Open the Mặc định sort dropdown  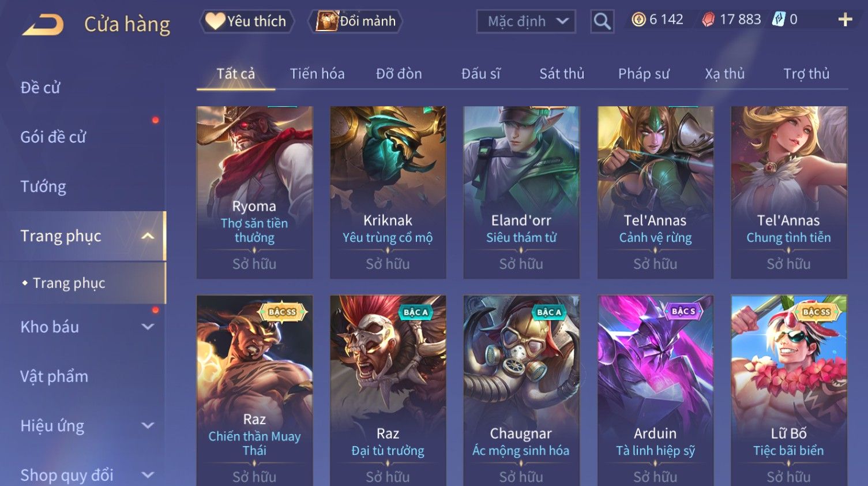pyautogui.click(x=526, y=21)
